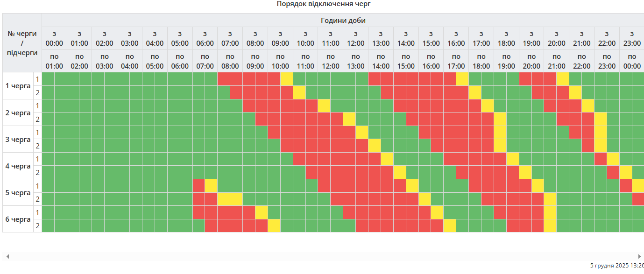The width and height of the screenshot is (644, 274).
Task: Click the 'Порядок відключення черг' title
Action: coord(323,4)
